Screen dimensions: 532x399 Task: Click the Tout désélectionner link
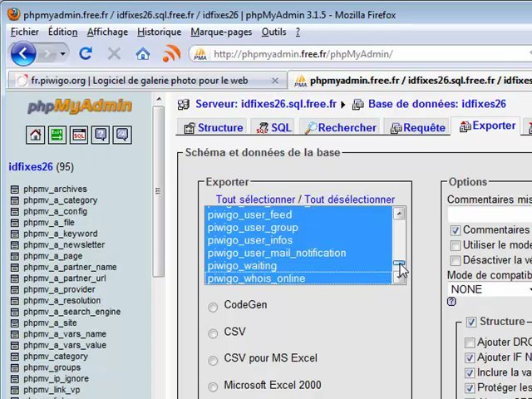tap(349, 199)
